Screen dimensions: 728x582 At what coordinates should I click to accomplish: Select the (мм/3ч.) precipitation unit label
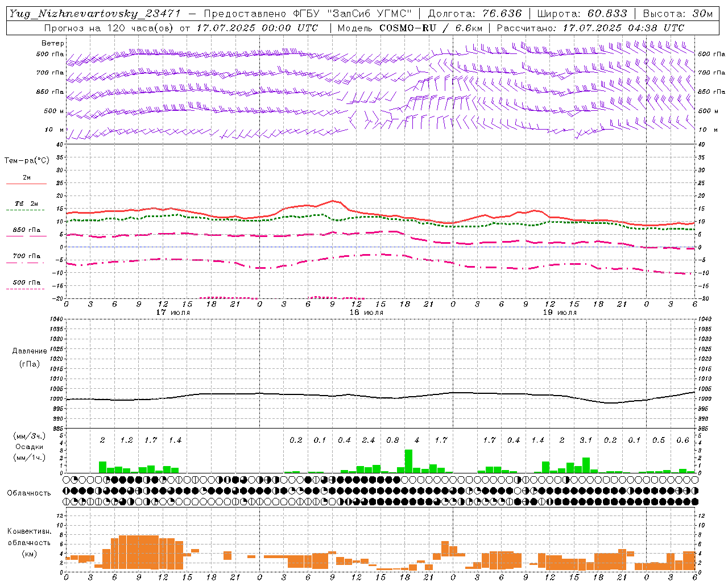pos(29,436)
